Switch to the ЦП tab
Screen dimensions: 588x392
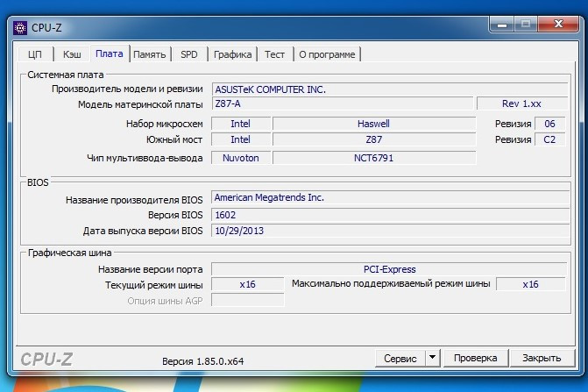pos(35,54)
